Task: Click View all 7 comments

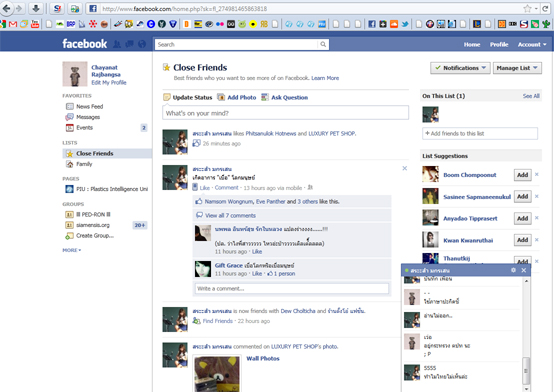Action: coord(230,215)
